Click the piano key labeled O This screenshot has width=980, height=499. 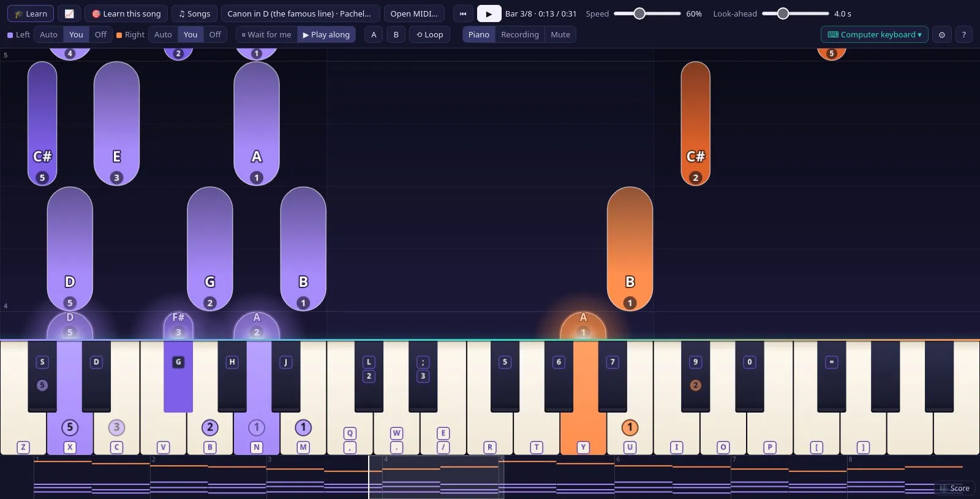point(723,433)
